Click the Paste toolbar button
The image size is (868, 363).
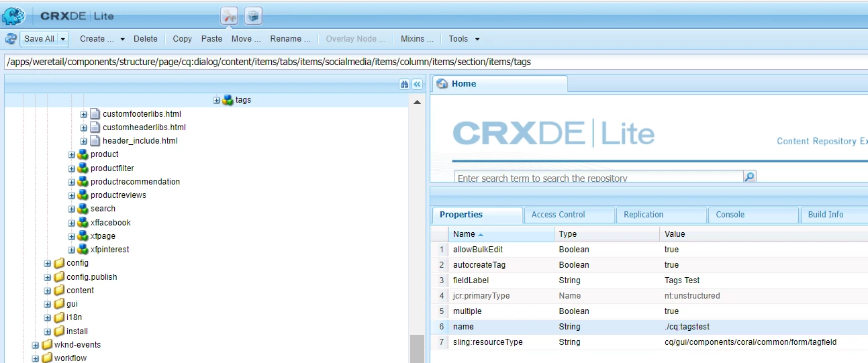point(212,39)
